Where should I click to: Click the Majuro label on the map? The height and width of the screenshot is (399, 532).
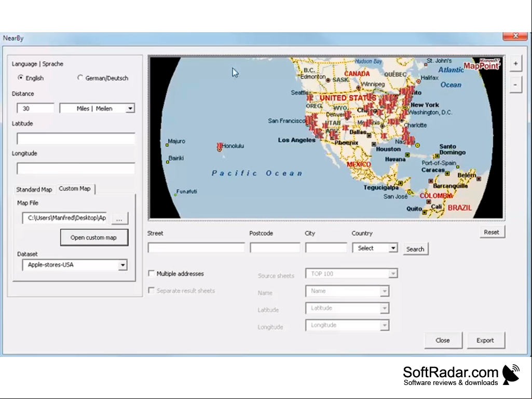point(176,141)
